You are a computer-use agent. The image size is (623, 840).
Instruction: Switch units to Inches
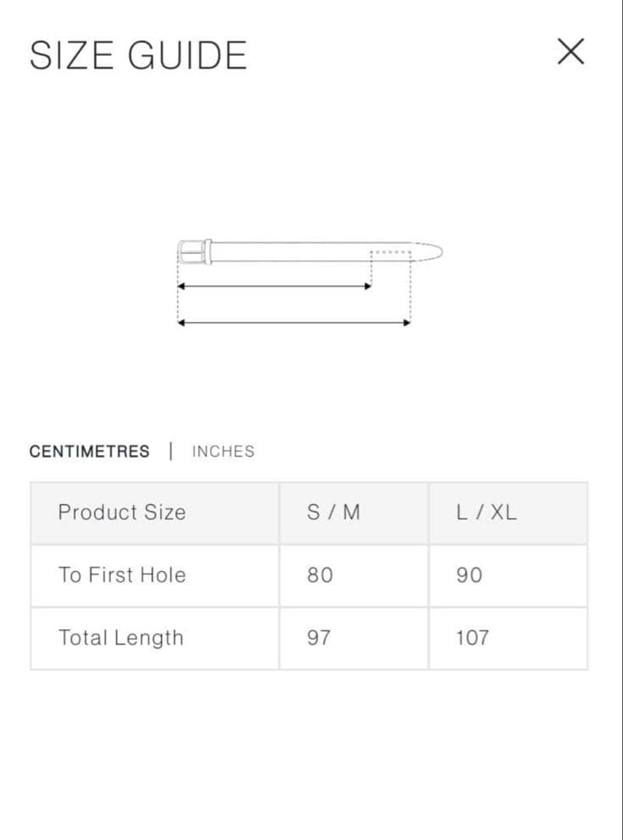click(x=223, y=451)
